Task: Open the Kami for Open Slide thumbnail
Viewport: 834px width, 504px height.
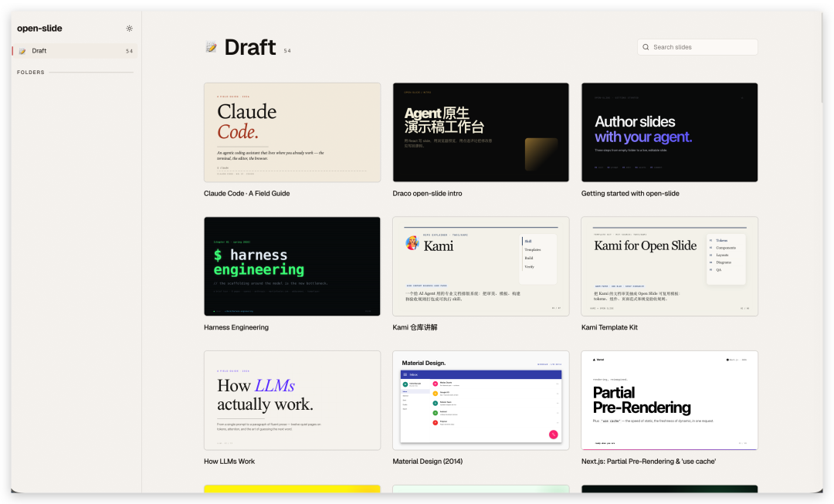Action: [669, 266]
